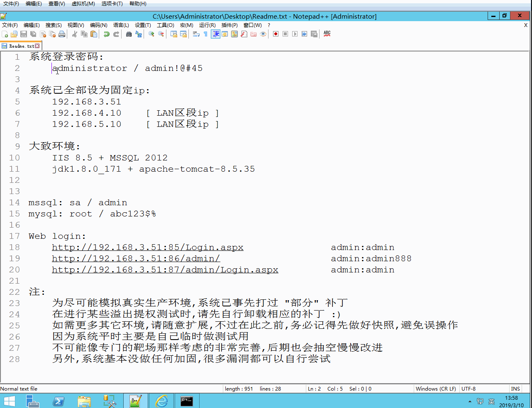Open the 宏(M) menu

tap(187, 25)
